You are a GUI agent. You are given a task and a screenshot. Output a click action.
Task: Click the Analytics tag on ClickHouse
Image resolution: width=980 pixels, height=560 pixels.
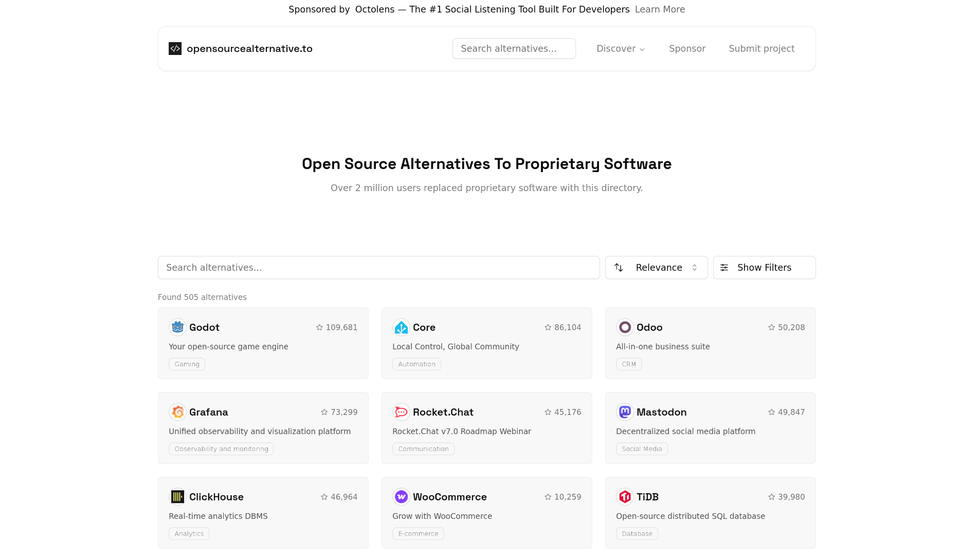click(x=189, y=534)
